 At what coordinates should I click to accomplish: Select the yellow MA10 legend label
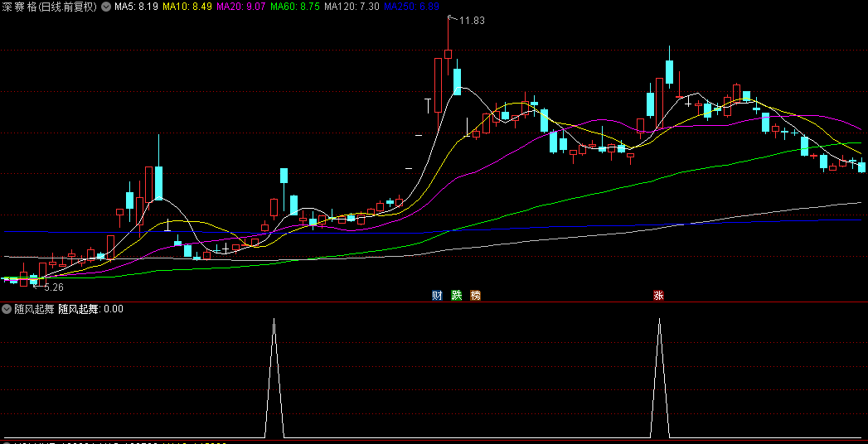tap(187, 7)
